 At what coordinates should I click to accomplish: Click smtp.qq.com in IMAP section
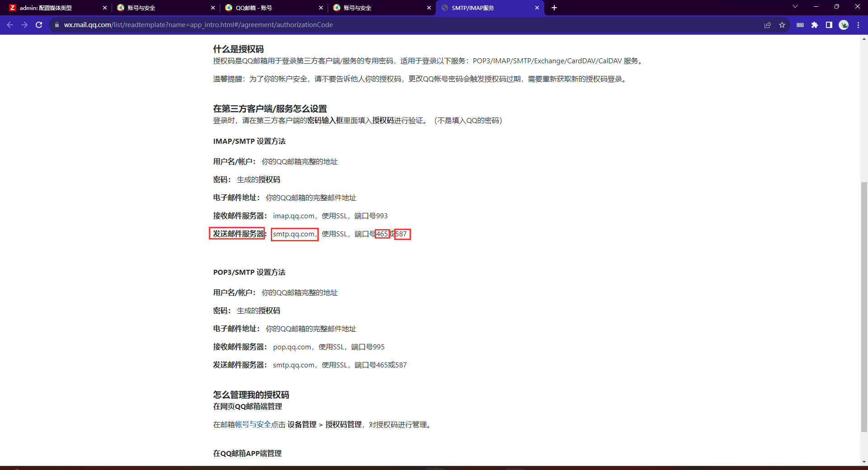293,234
